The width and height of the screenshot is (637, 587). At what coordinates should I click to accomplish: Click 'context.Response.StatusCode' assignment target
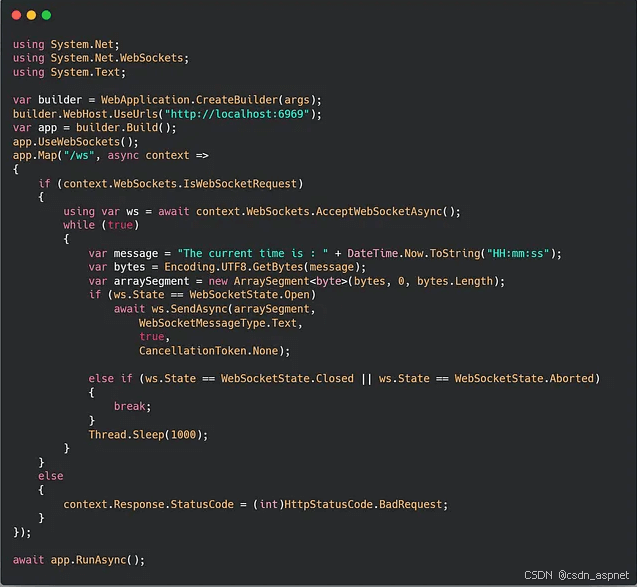click(x=148, y=505)
